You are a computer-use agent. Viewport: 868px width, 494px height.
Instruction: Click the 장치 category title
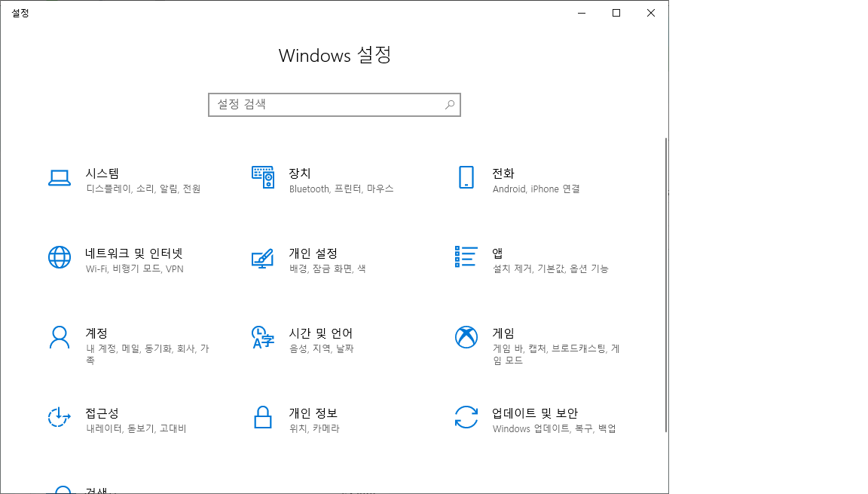pos(299,173)
